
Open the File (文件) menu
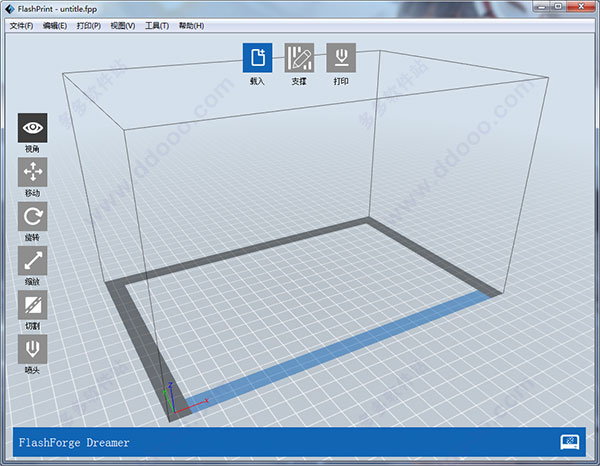(21, 26)
